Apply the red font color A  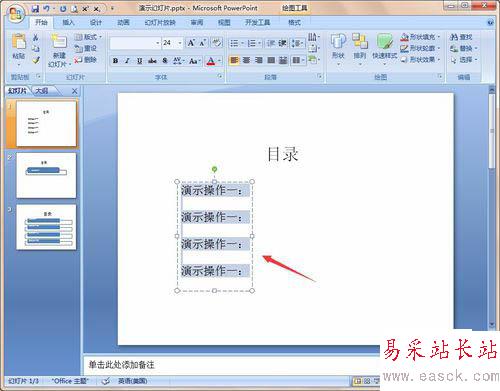click(x=211, y=61)
